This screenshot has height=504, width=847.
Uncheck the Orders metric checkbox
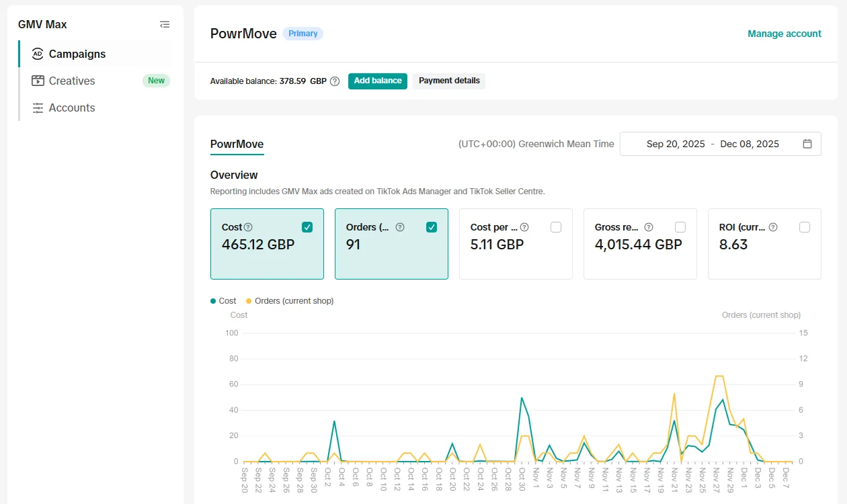pyautogui.click(x=432, y=227)
